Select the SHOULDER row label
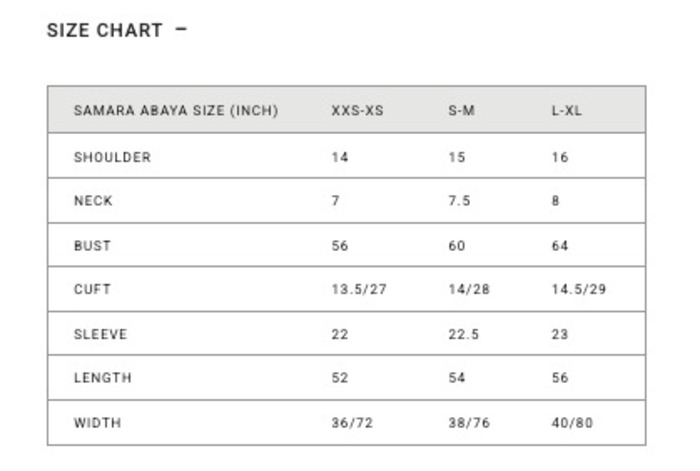 coord(112,157)
